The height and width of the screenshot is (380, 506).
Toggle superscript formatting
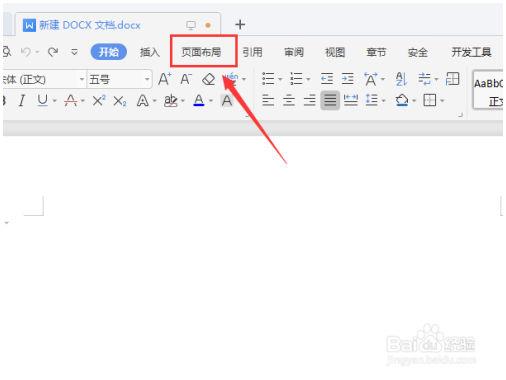99,100
